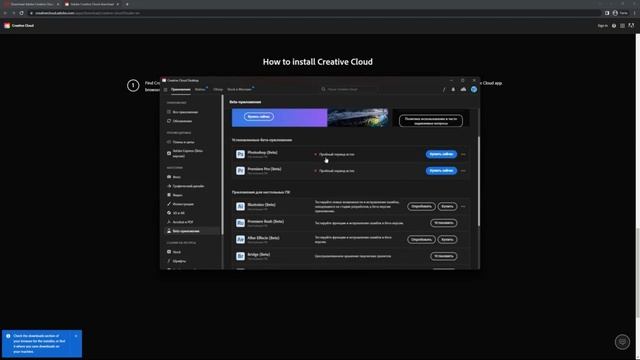Click the Premiere Pro (Beta) Pr app icon
Image resolution: width=640 pixels, height=360 pixels.
tap(240, 171)
